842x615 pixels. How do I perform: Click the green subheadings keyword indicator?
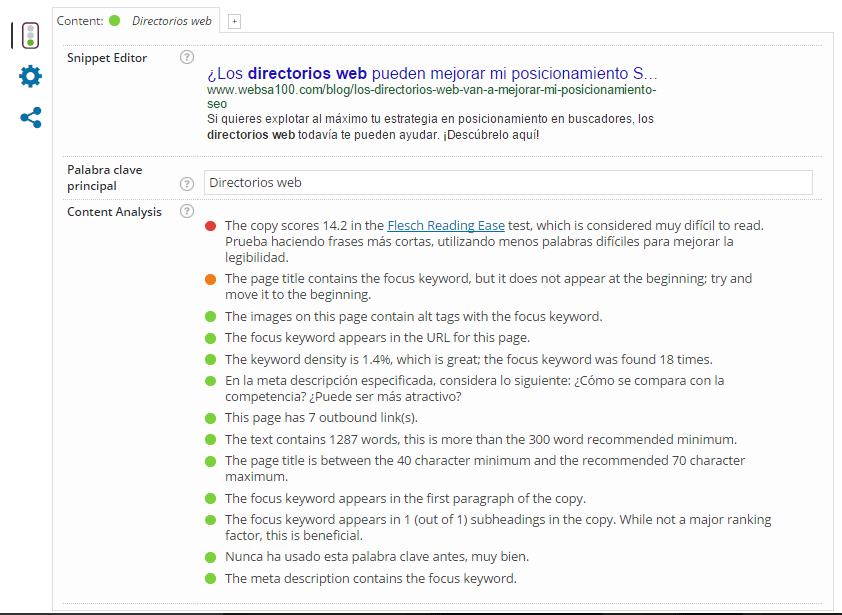tap(210, 520)
